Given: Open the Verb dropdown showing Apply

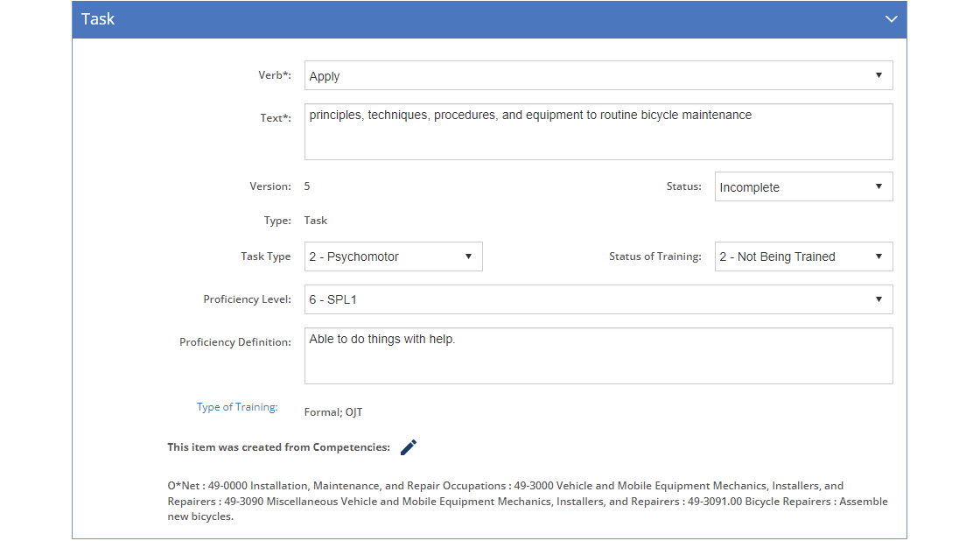Looking at the screenshot, I should [598, 75].
